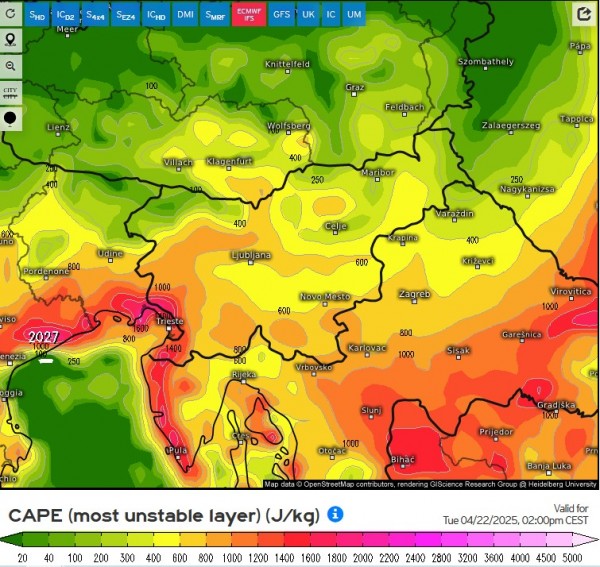Click the black circle marker icon
Image resolution: width=600 pixels, height=567 pixels.
coord(10,119)
